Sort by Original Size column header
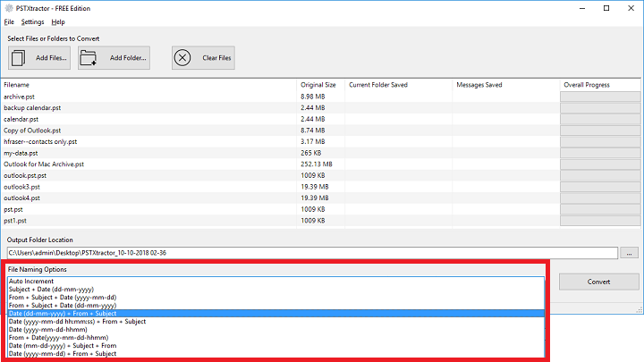Screen dimensions: 644x362 pyautogui.click(x=321, y=85)
